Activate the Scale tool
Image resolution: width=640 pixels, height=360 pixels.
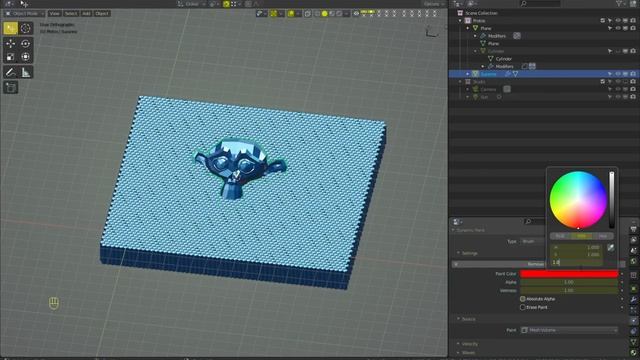(11, 56)
